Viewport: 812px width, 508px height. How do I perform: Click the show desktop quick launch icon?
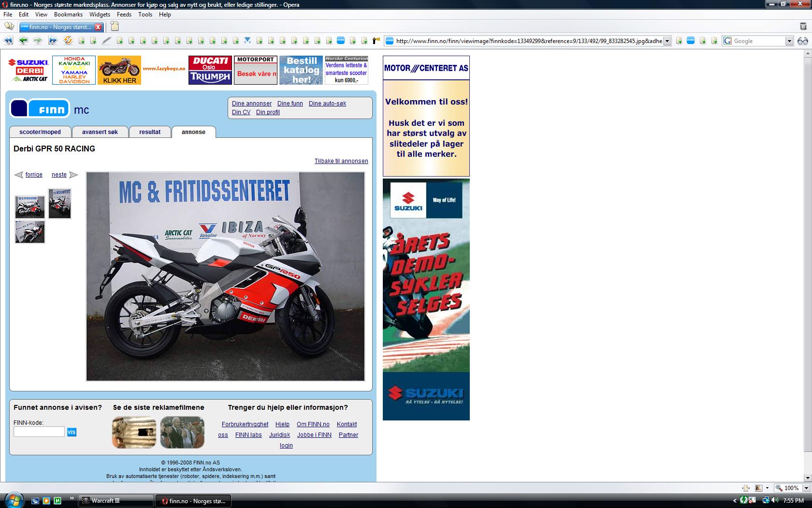point(35,501)
